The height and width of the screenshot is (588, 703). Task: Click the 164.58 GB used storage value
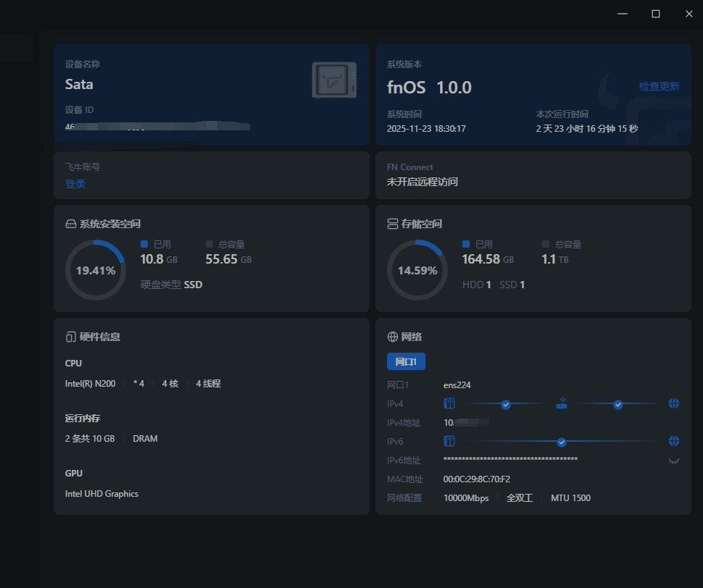488,259
